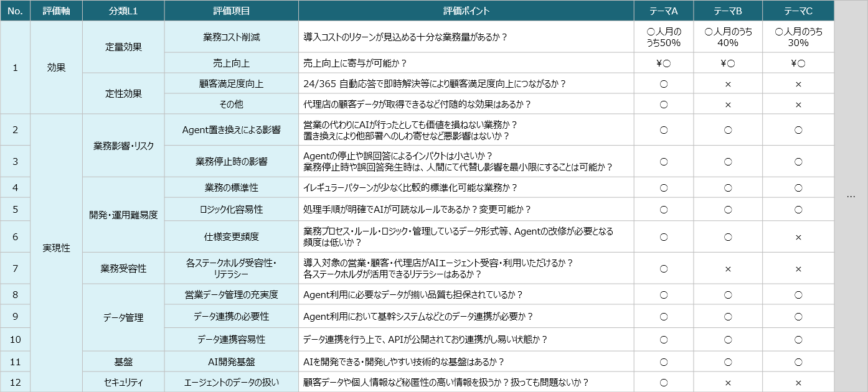Click the 'セキュリティ' category cell
Image resolution: width=868 pixels, height=392 pixels.
(x=123, y=382)
